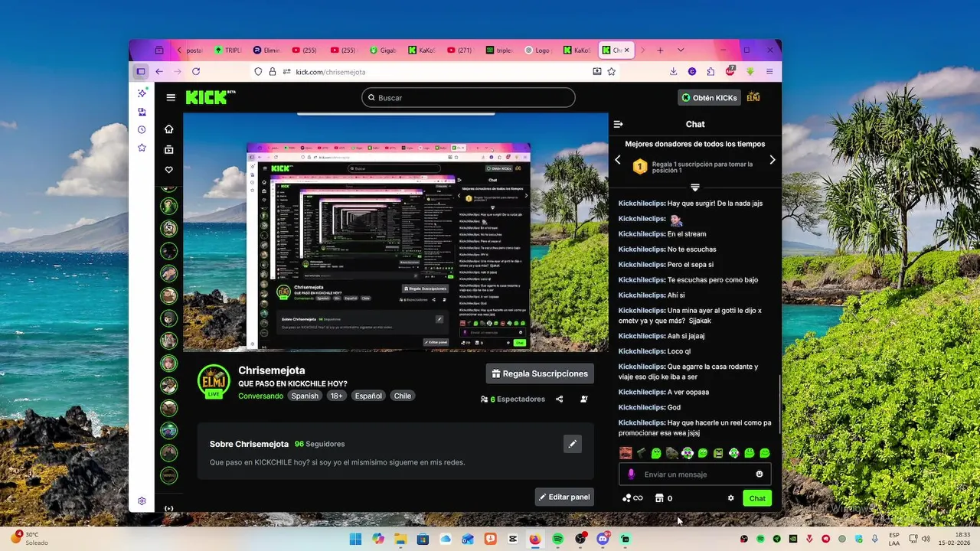
Task: Collapse the donors leaderboard handle
Action: (695, 187)
